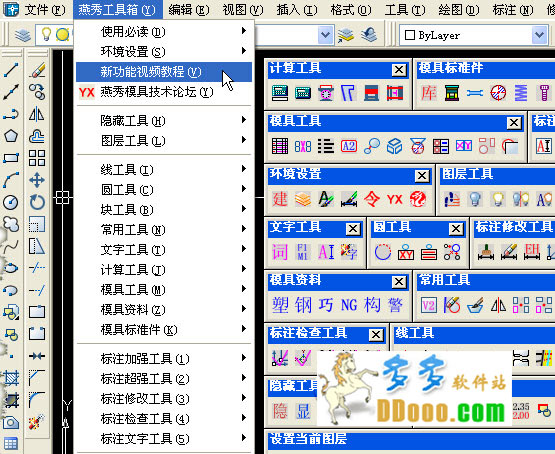Choose the Copy objects tool
The width and height of the screenshot is (555, 454).
point(37,92)
